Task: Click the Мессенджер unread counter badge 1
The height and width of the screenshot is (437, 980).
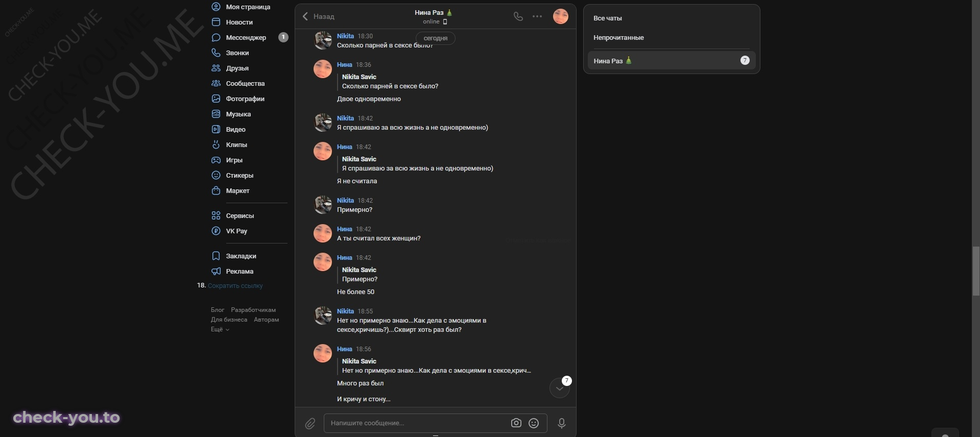Action: [283, 37]
